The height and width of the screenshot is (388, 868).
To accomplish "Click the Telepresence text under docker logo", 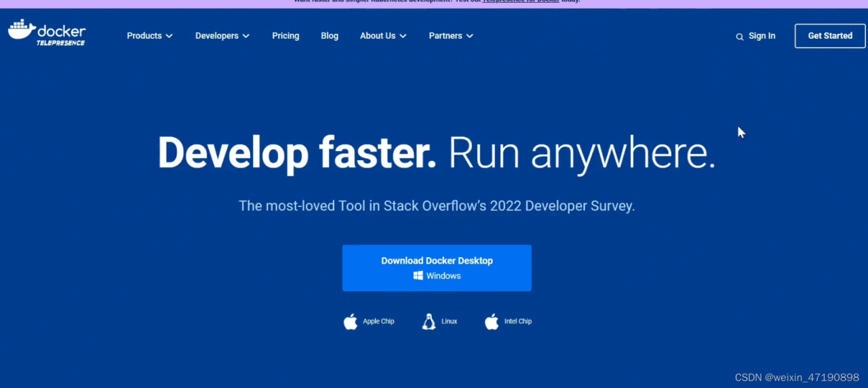I will click(x=61, y=43).
